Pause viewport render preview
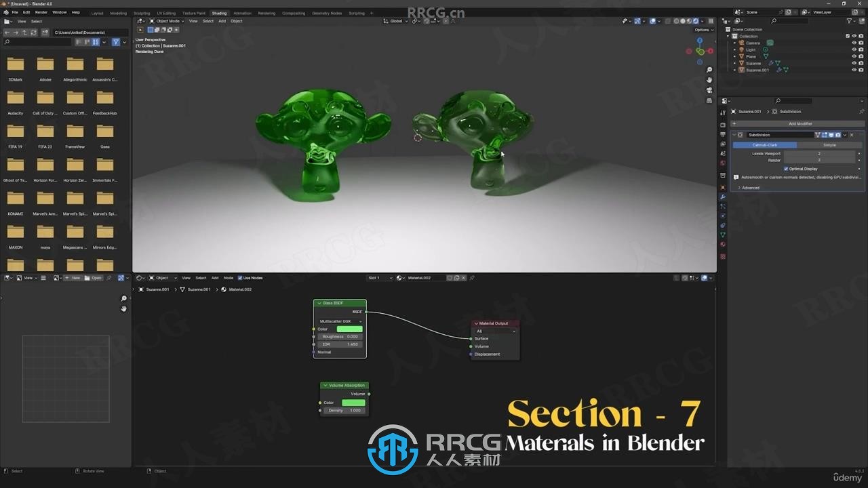This screenshot has height=488, width=868. click(x=711, y=21)
